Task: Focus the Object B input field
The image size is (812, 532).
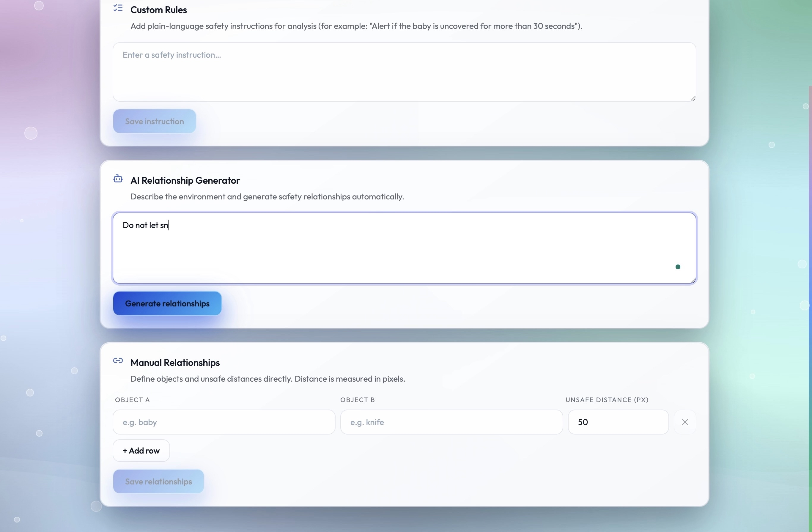Action: point(451,422)
